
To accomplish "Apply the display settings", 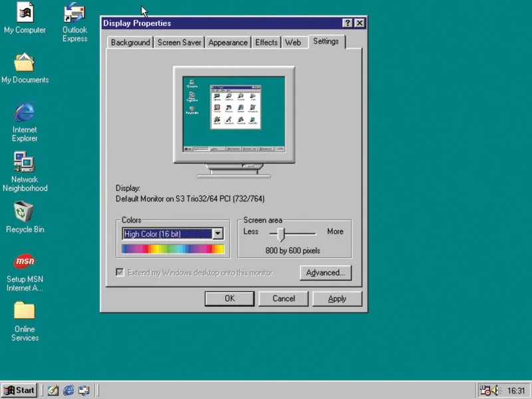I will pos(337,299).
